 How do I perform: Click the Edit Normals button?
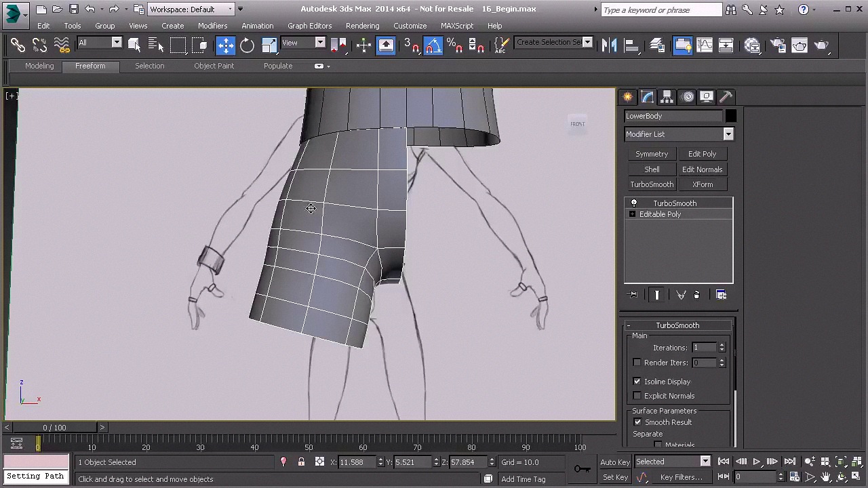(x=703, y=169)
